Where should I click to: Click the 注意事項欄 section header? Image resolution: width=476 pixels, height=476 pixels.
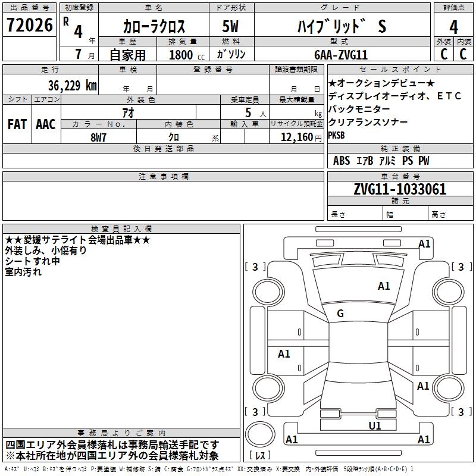163,176
